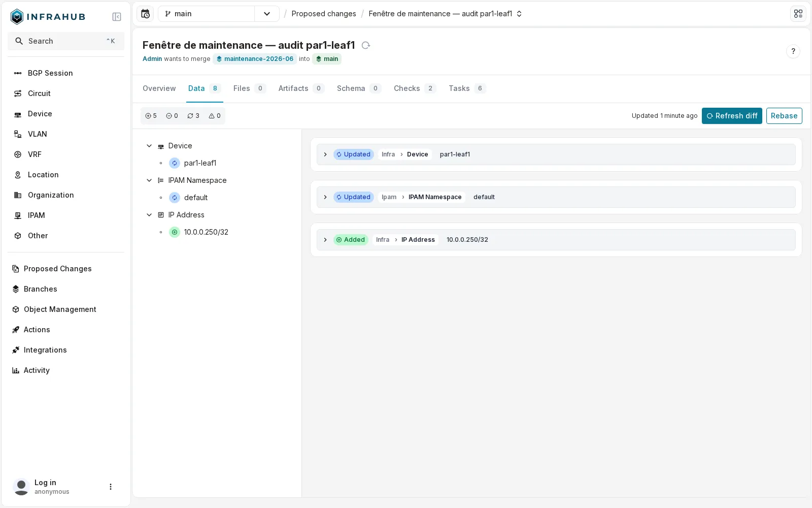Image resolution: width=812 pixels, height=508 pixels.
Task: Click the main target branch badge
Action: coord(327,59)
